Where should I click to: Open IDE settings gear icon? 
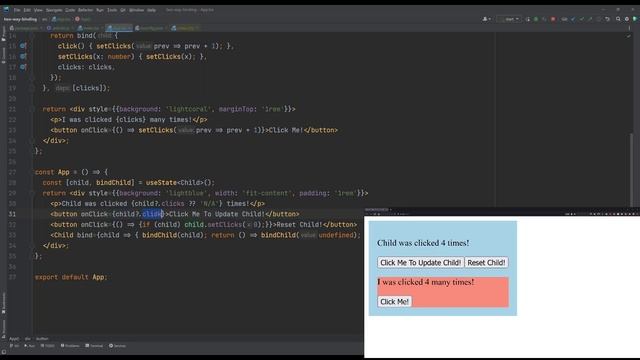click(x=627, y=19)
